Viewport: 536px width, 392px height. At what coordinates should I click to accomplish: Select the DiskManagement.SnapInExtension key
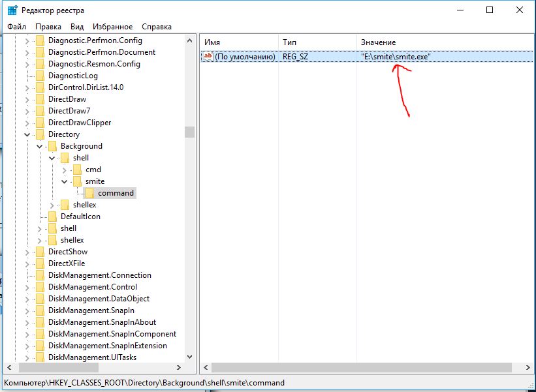pyautogui.click(x=108, y=346)
